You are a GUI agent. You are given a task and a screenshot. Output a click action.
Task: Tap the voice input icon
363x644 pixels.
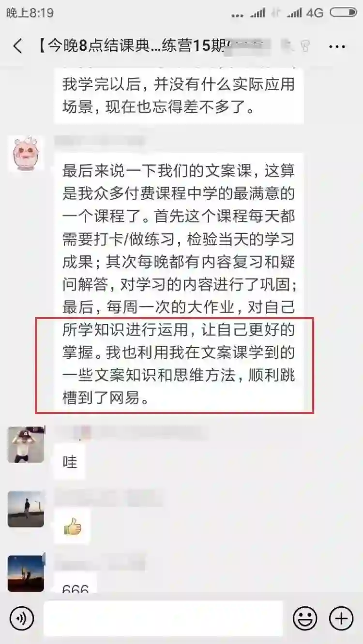[22, 619]
